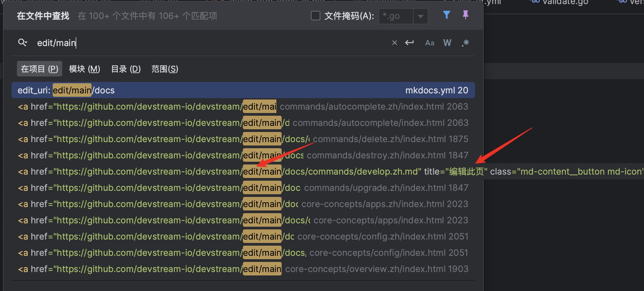The image size is (644, 291).
Task: Enable the file mask checkbox
Action: [315, 16]
